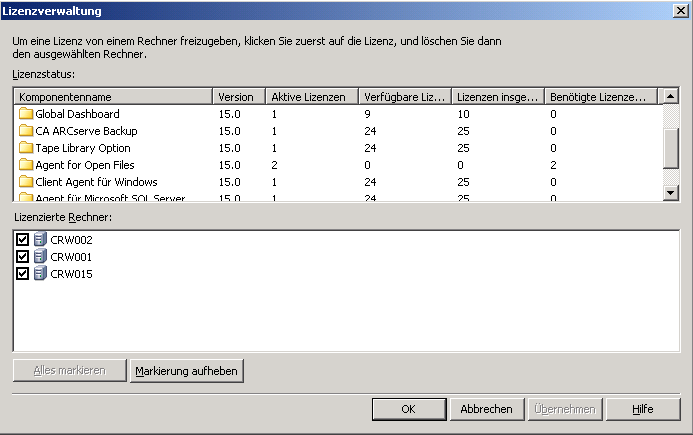This screenshot has width=693, height=435.
Task: Click the Client Agent für Windows folder icon
Action: click(x=26, y=182)
